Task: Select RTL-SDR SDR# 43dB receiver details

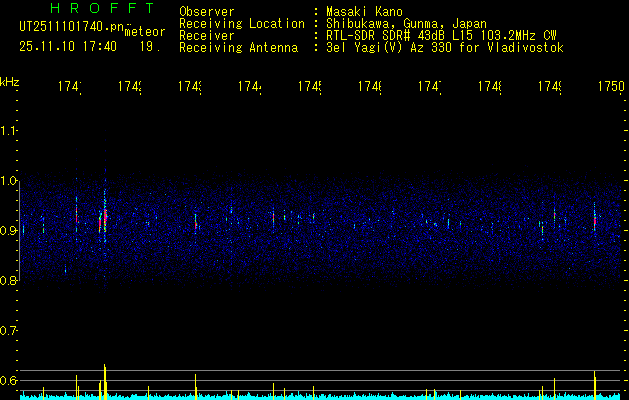Action: pos(441,36)
